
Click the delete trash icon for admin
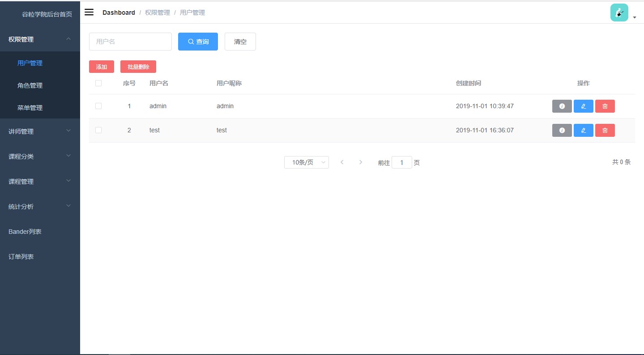pos(605,106)
